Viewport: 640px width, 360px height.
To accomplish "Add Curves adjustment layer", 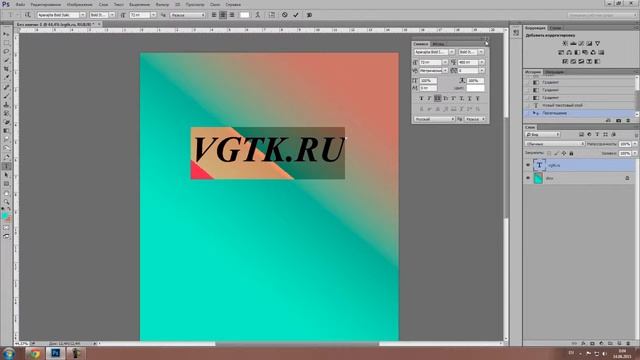I will pos(581,43).
